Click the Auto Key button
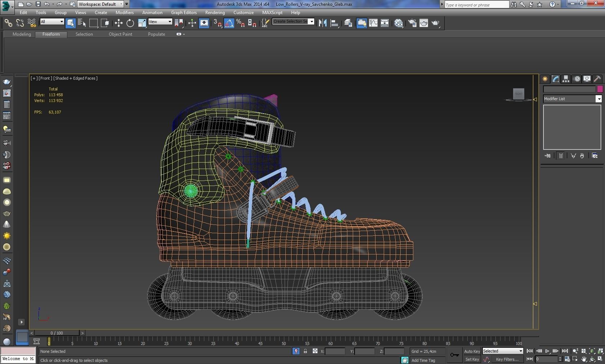 pos(472,351)
